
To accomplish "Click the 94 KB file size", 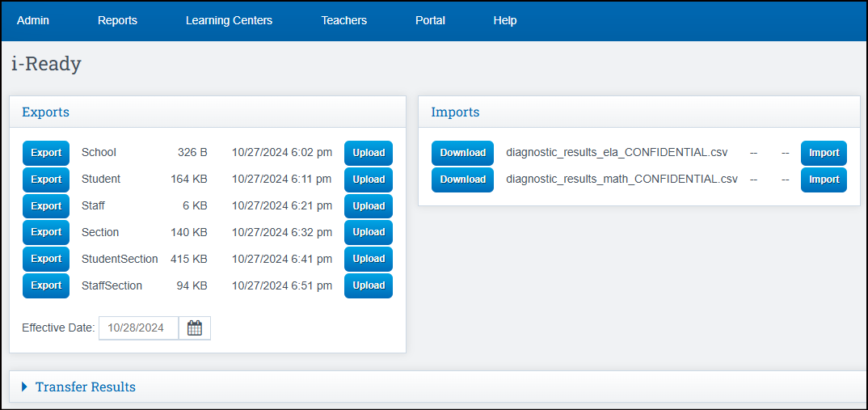I will [192, 285].
